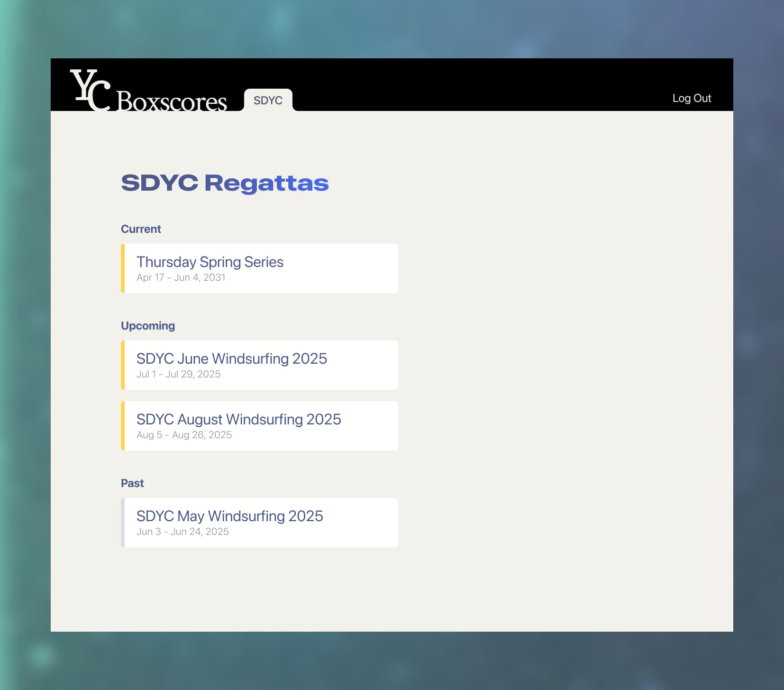Viewport: 784px width, 690px height.
Task: Click the Past section heading
Action: pyautogui.click(x=132, y=483)
